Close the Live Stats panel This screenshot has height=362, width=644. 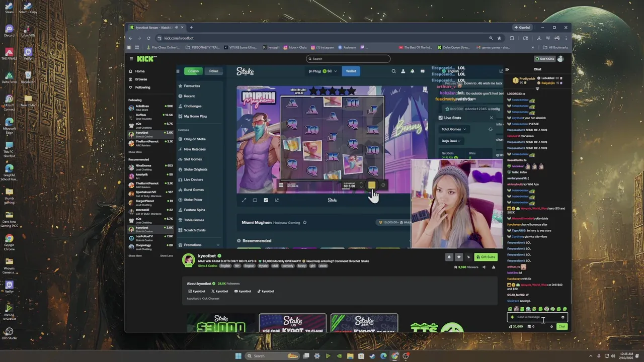492,118
